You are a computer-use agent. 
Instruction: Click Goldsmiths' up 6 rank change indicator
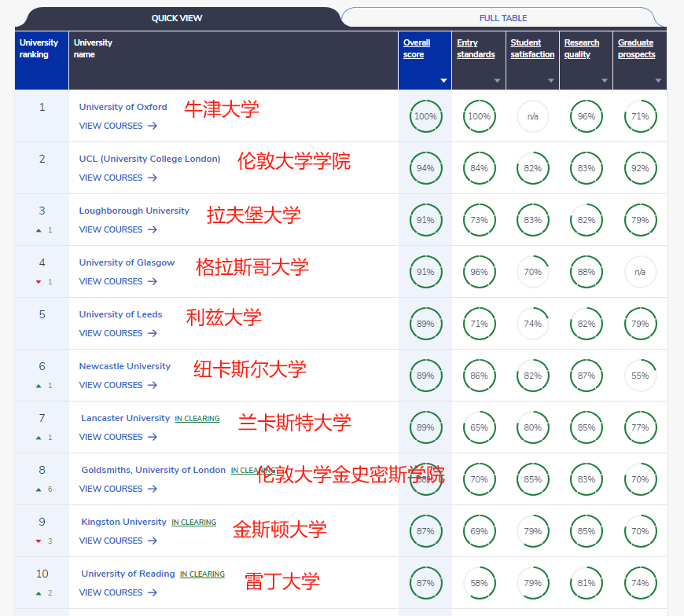[43, 489]
